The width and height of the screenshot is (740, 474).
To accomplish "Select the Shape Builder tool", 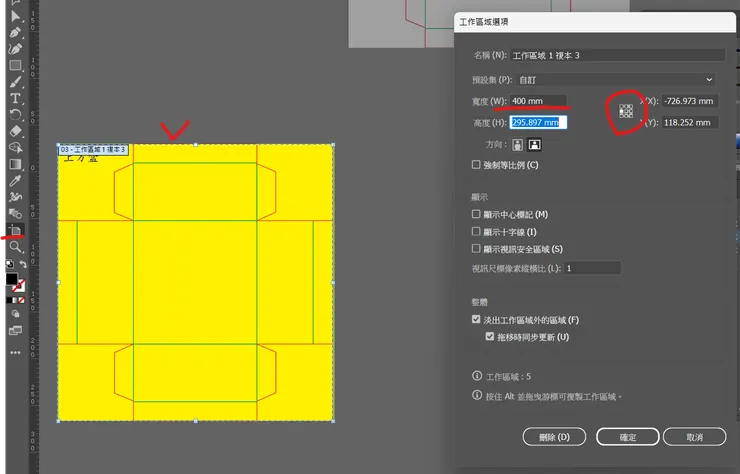I will [x=15, y=148].
